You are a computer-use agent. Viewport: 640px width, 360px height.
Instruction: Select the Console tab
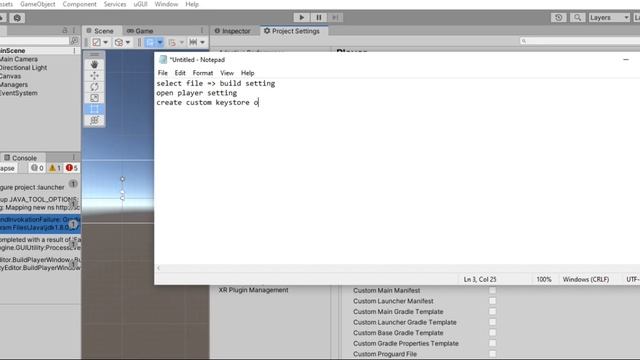[x=20, y=158]
